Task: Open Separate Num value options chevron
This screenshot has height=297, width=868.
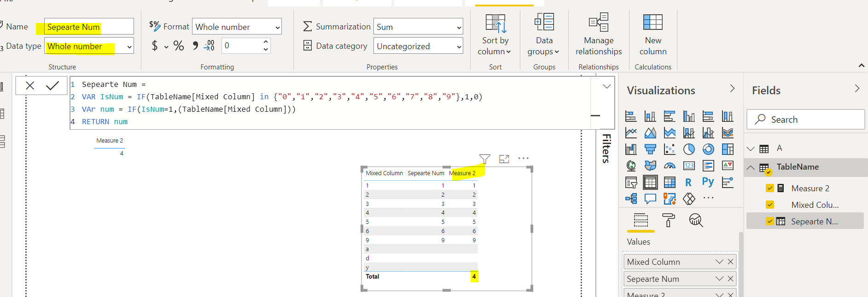Action: click(719, 279)
